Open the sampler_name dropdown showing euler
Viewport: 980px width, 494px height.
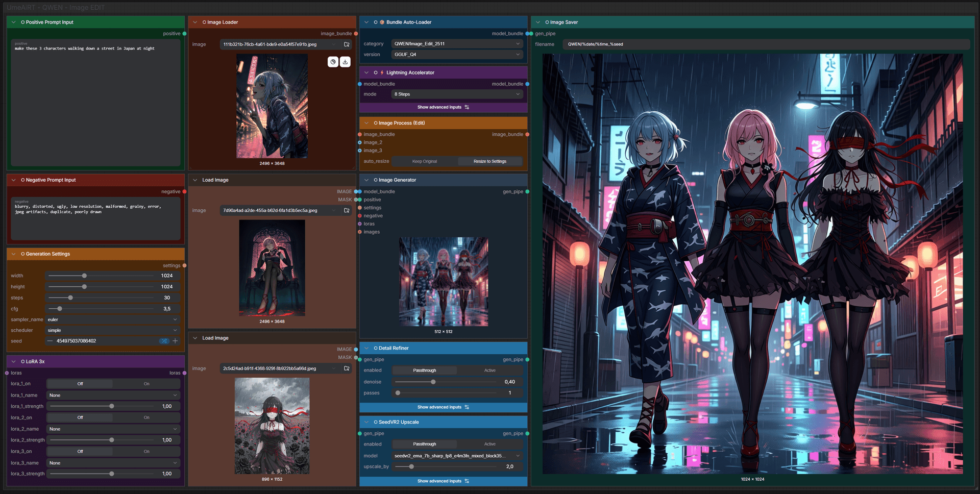click(x=112, y=319)
